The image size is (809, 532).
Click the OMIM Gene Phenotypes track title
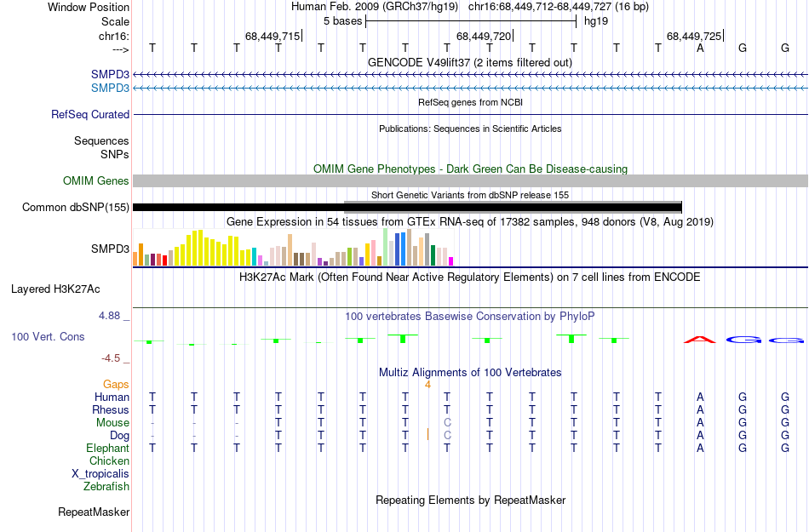(x=471, y=169)
